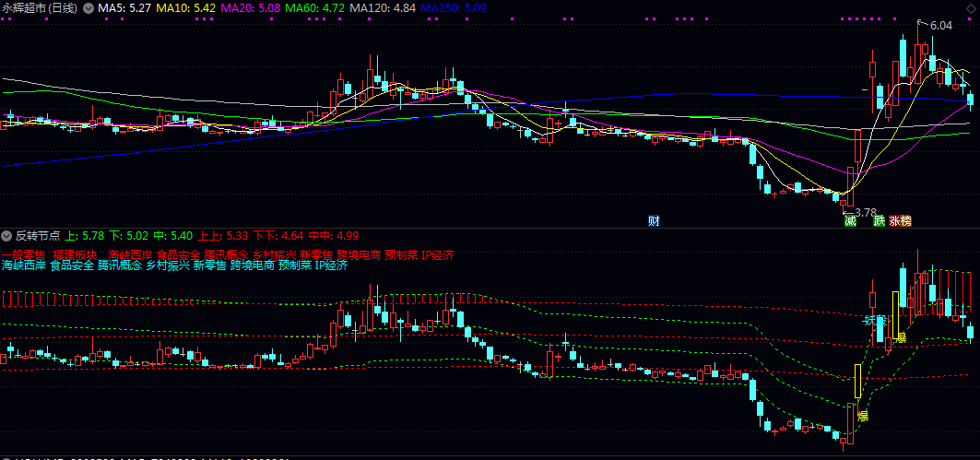Select the MA5 moving average label
Viewport: 980px width, 460px height.
pos(124,8)
